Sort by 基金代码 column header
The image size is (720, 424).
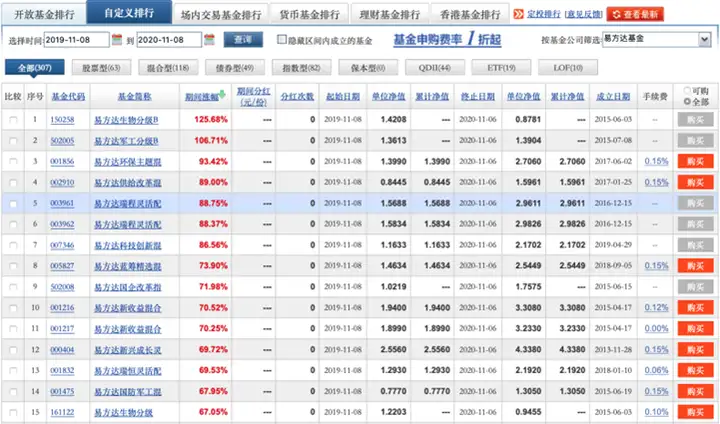(x=68, y=96)
